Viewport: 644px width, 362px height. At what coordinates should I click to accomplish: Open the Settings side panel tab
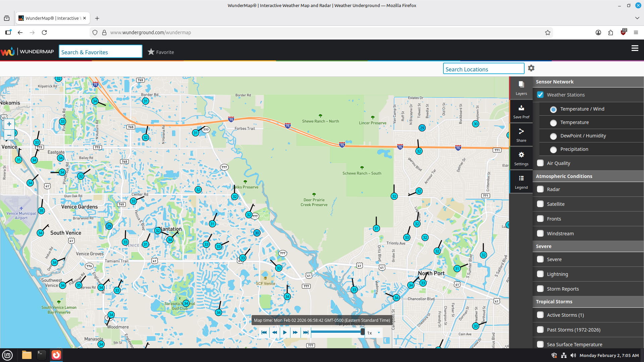(521, 159)
